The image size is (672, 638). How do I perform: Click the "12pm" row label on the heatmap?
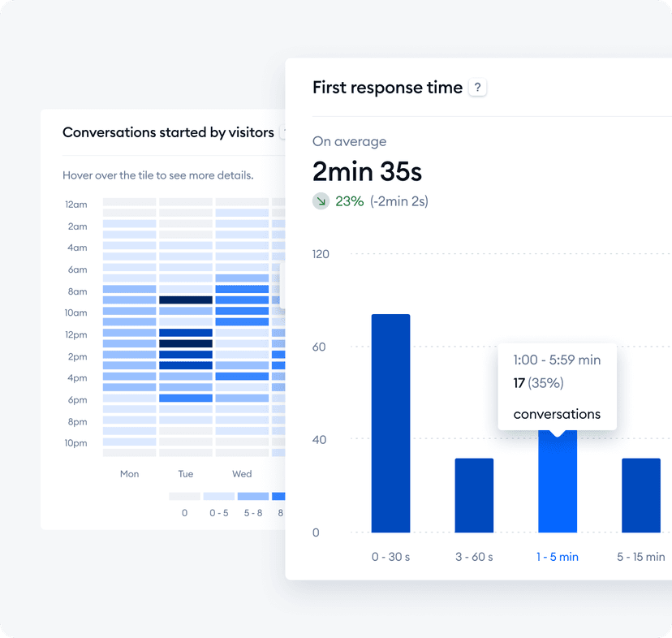[75, 334]
